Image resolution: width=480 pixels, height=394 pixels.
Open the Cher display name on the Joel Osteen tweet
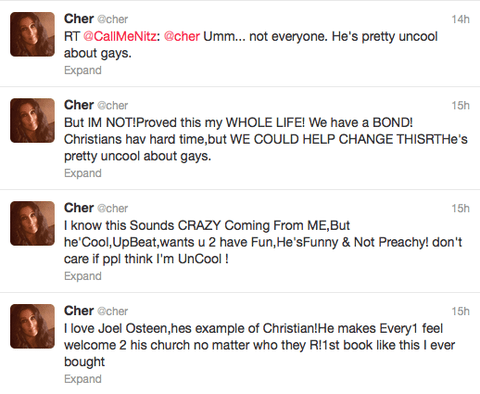pyautogui.click(x=79, y=311)
